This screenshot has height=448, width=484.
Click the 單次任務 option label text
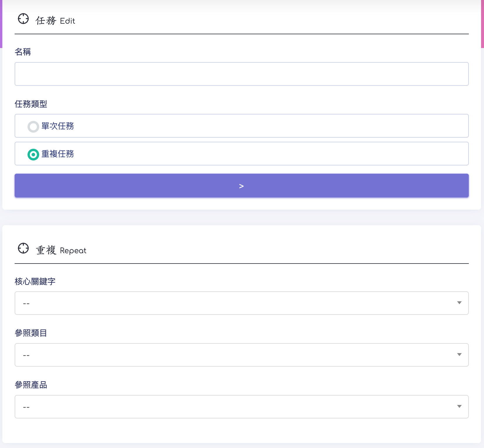[58, 126]
